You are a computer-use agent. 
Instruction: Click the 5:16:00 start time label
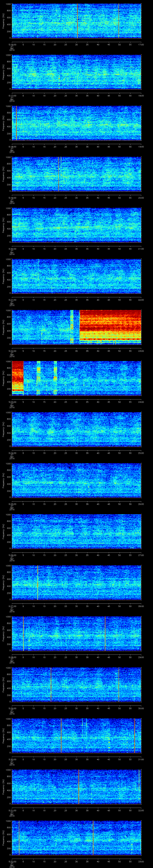(x=12, y=44)
